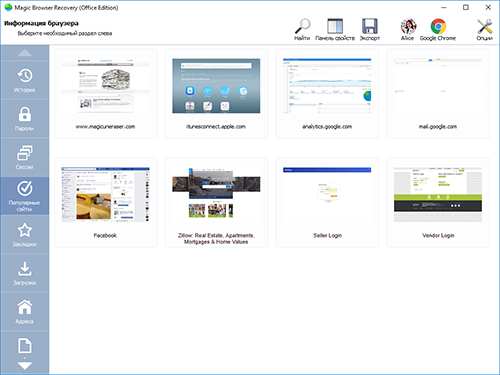Image resolution: width=500 pixels, height=375 pixels.
Task: Close the Magic Browser Recovery window
Action: [488, 7]
